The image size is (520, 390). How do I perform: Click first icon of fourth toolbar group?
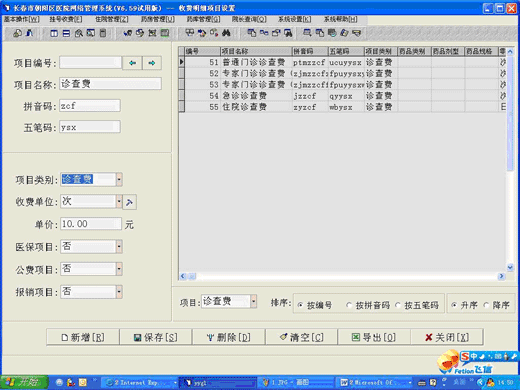tap(189, 33)
